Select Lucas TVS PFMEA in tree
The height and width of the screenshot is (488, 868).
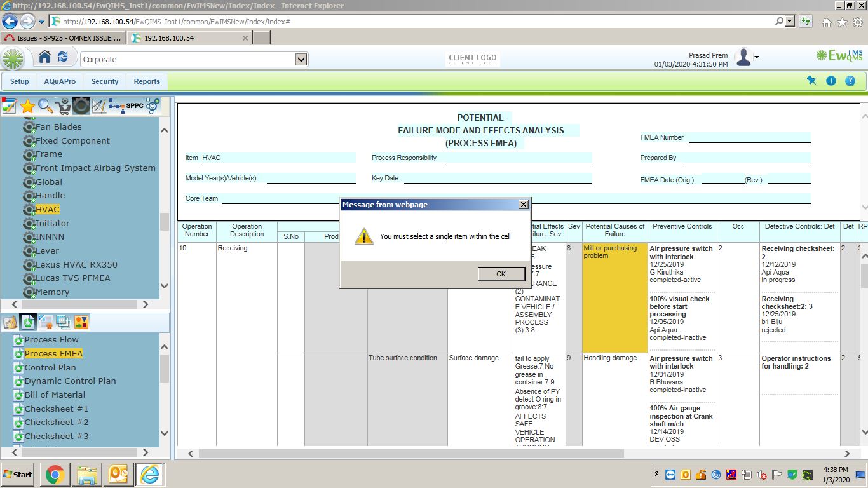73,278
